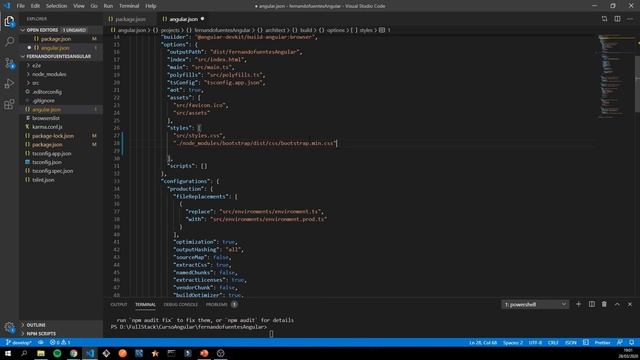
Task: Open .gitignore file in explorer
Action: (x=43, y=100)
